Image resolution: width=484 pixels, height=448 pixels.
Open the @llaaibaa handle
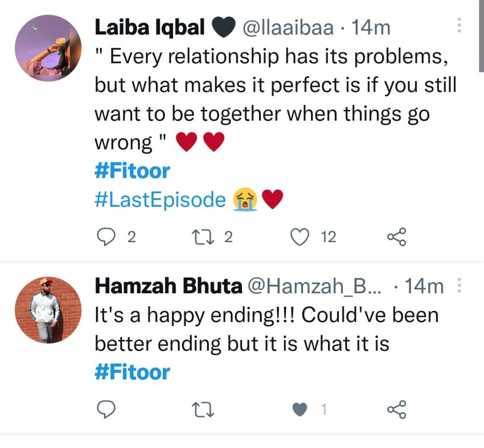288,28
